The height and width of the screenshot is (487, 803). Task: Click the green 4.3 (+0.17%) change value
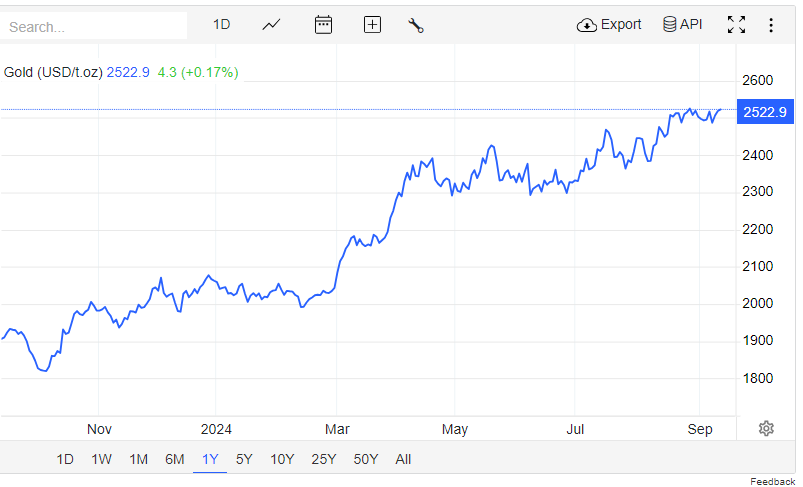198,72
